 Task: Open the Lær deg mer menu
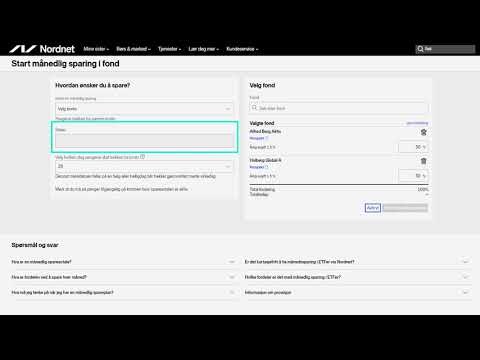point(203,49)
